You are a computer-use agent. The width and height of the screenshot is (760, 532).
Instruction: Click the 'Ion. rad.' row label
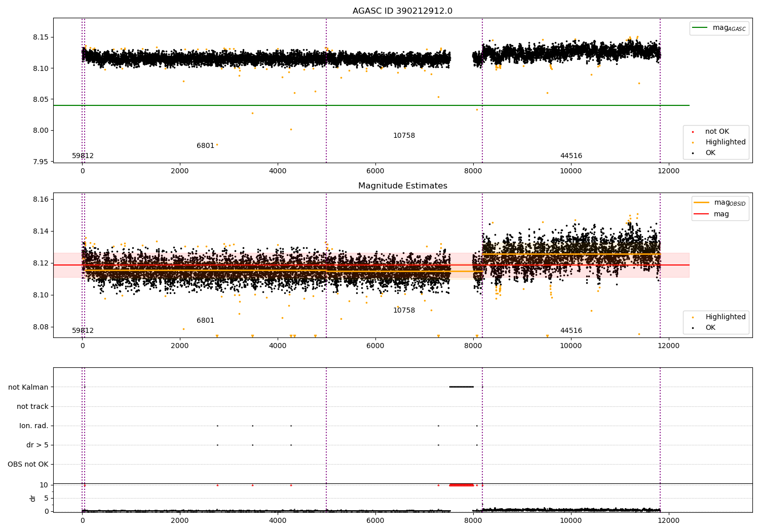click(x=34, y=426)
